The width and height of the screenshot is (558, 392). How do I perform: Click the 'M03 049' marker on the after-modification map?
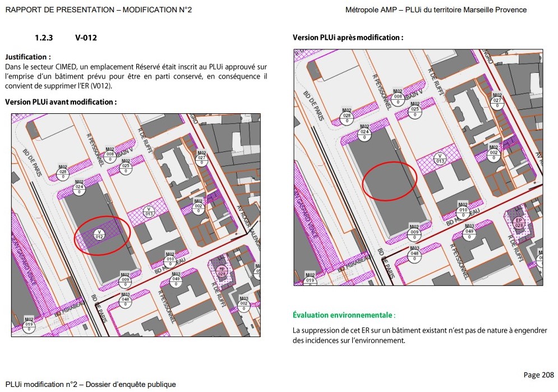[x=469, y=232]
